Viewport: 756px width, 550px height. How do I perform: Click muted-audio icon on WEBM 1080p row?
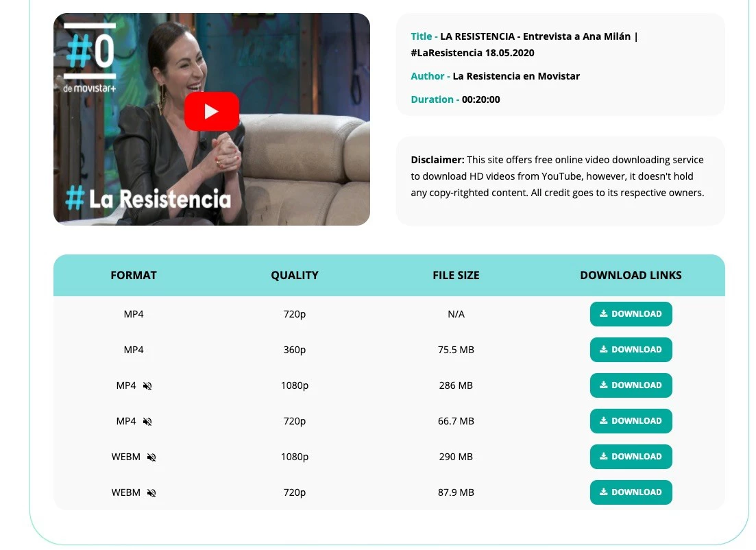point(151,457)
